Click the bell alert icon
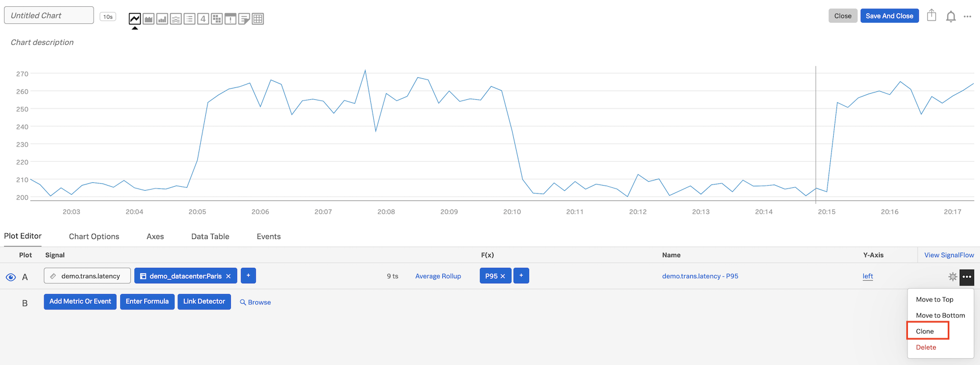 click(x=951, y=16)
